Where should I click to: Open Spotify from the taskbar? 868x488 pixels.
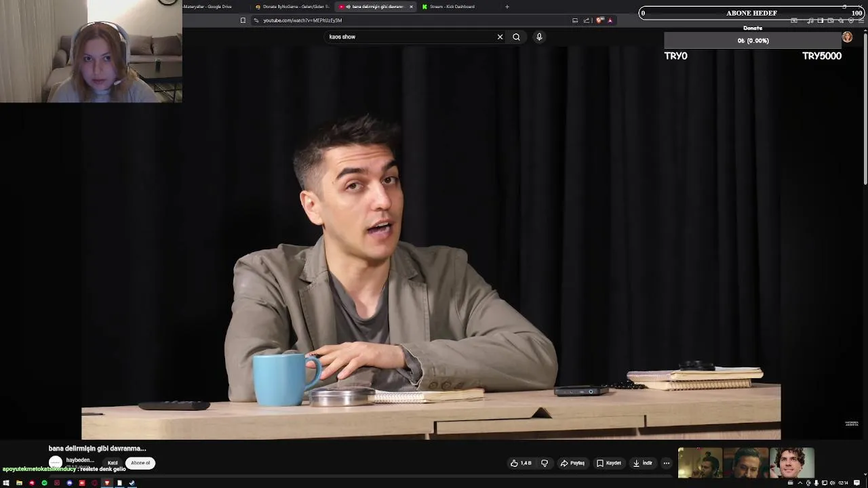44,483
